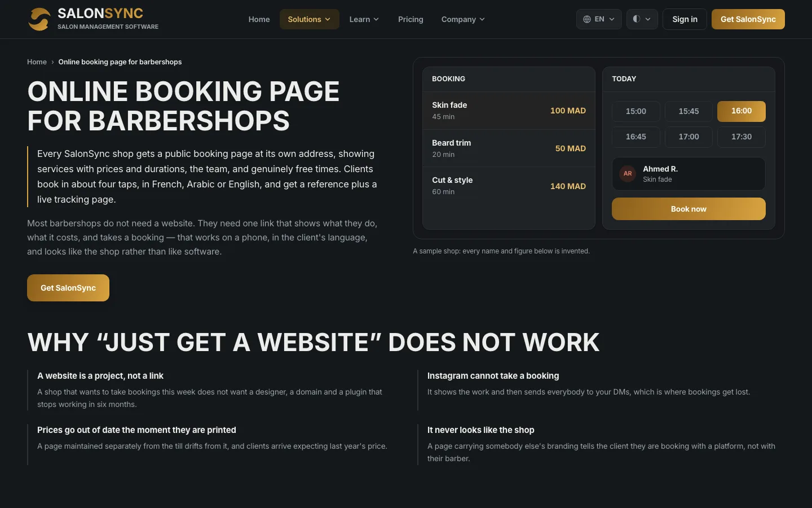Click the Sign in button
Image resolution: width=812 pixels, height=508 pixels.
685,19
